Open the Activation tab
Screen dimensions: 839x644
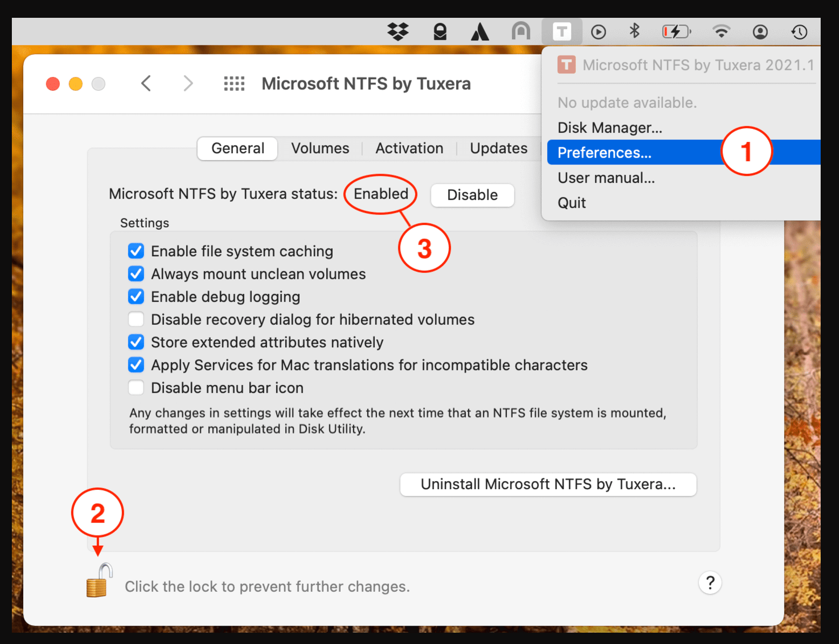tap(409, 148)
